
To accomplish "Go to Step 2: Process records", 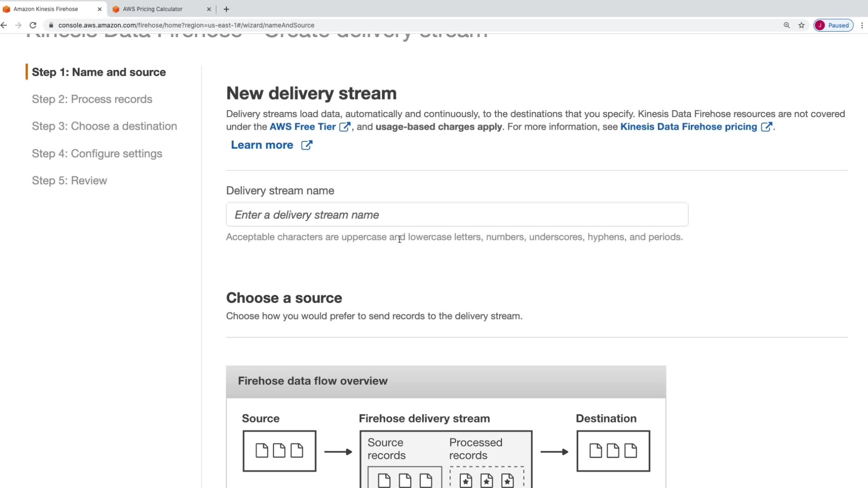I will coord(92,99).
